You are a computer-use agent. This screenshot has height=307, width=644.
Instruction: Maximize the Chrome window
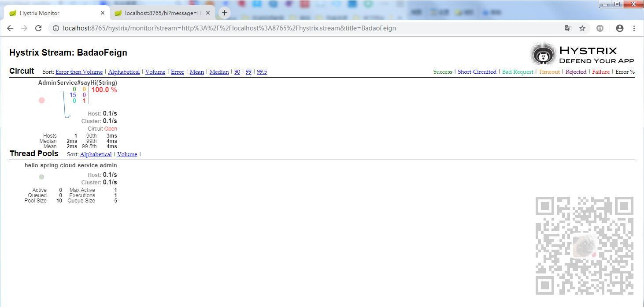[617, 4]
